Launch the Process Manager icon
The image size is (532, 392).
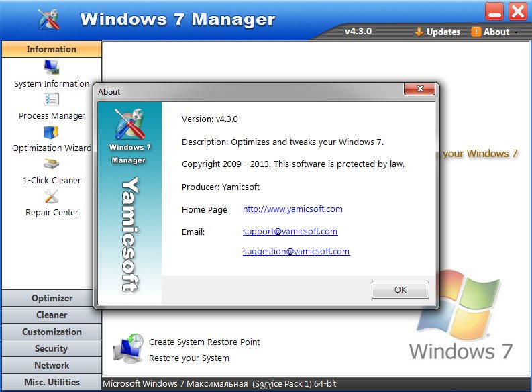click(x=51, y=99)
